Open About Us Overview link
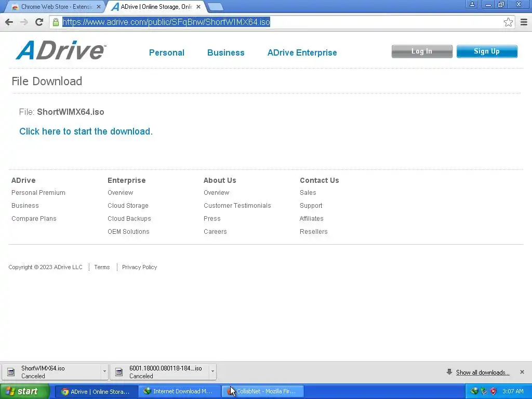The width and height of the screenshot is (532, 399). [217, 193]
